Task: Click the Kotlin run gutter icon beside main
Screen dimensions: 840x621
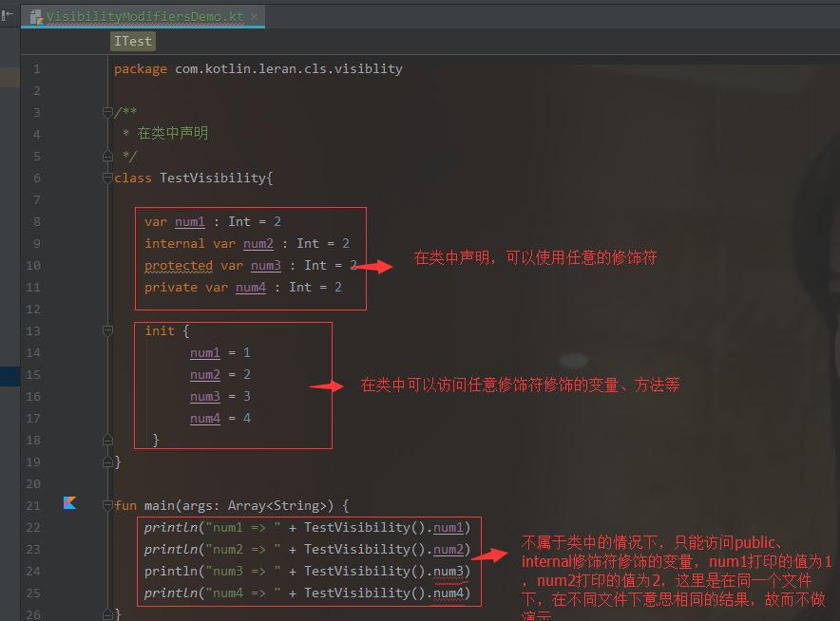Action: pos(69,502)
